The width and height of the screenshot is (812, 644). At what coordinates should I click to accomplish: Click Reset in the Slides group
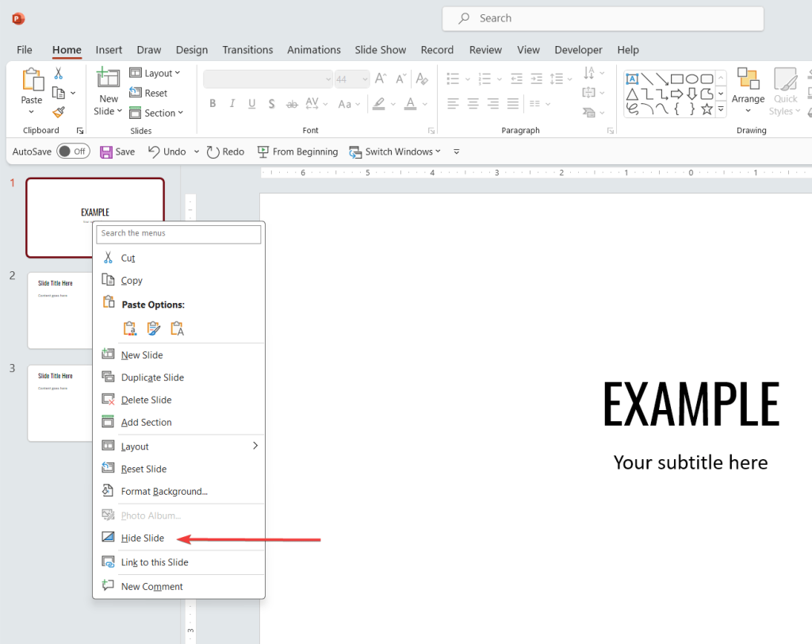pos(148,93)
